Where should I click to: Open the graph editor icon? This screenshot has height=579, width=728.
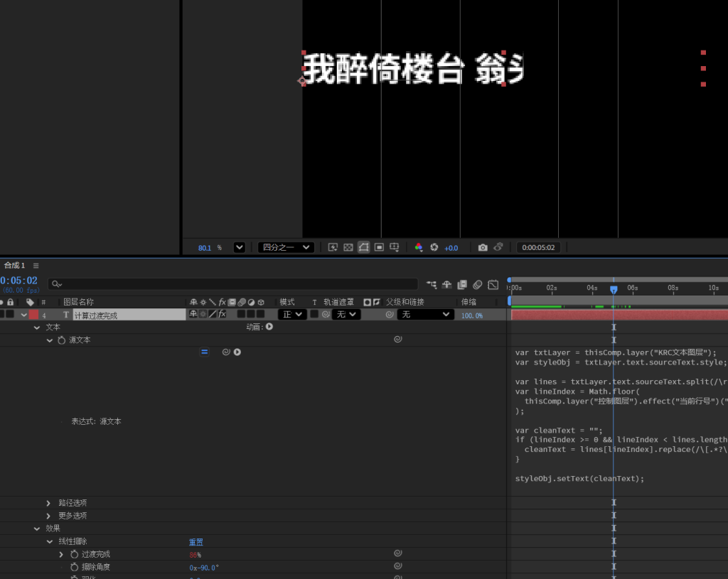click(493, 284)
